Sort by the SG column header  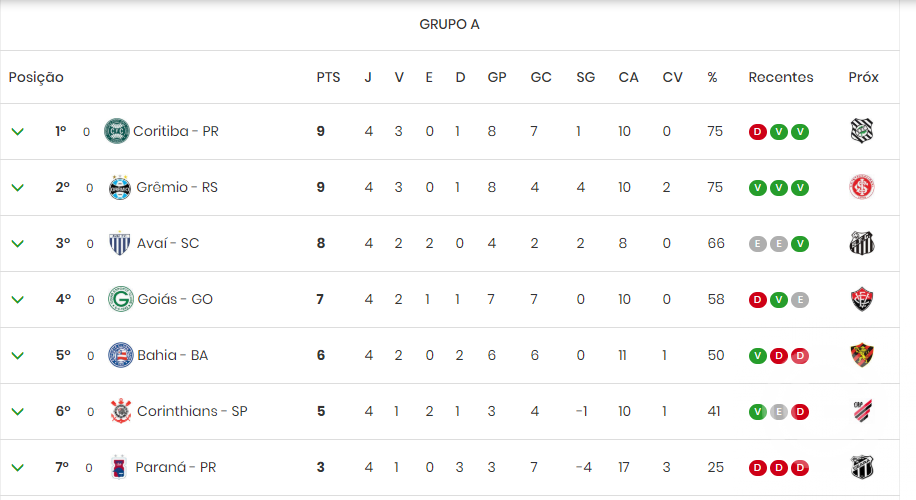[x=585, y=77]
